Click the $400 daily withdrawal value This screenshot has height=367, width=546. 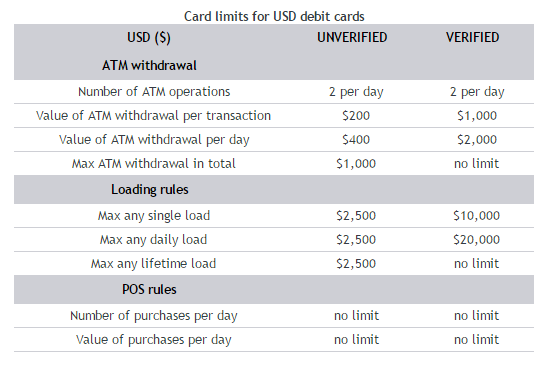[356, 140]
